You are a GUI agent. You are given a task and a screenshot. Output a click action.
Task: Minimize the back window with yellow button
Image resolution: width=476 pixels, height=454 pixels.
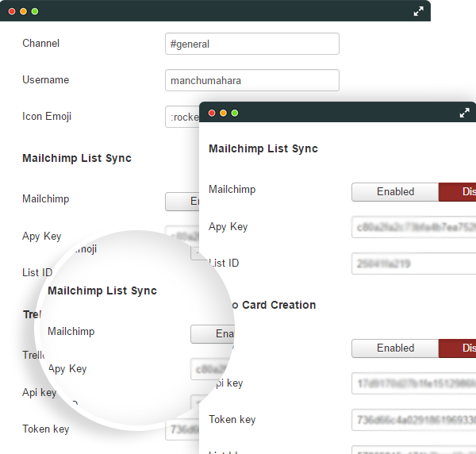click(23, 12)
